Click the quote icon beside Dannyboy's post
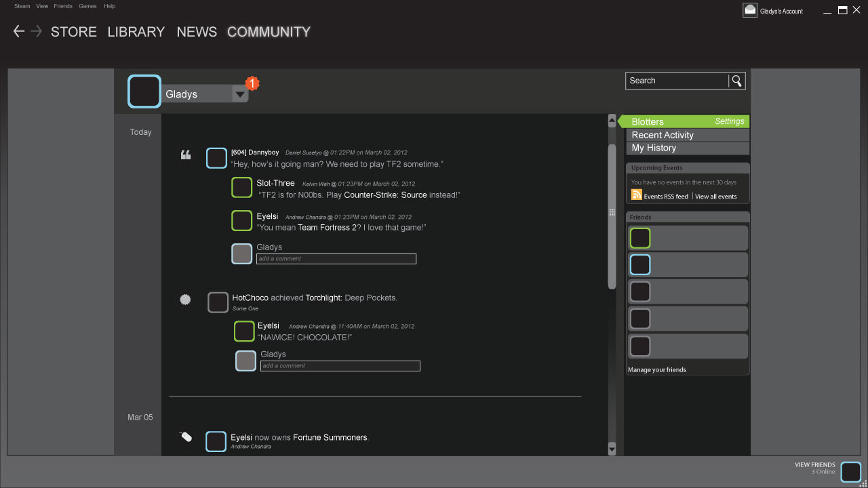Viewport: 868px width, 488px height. click(185, 155)
